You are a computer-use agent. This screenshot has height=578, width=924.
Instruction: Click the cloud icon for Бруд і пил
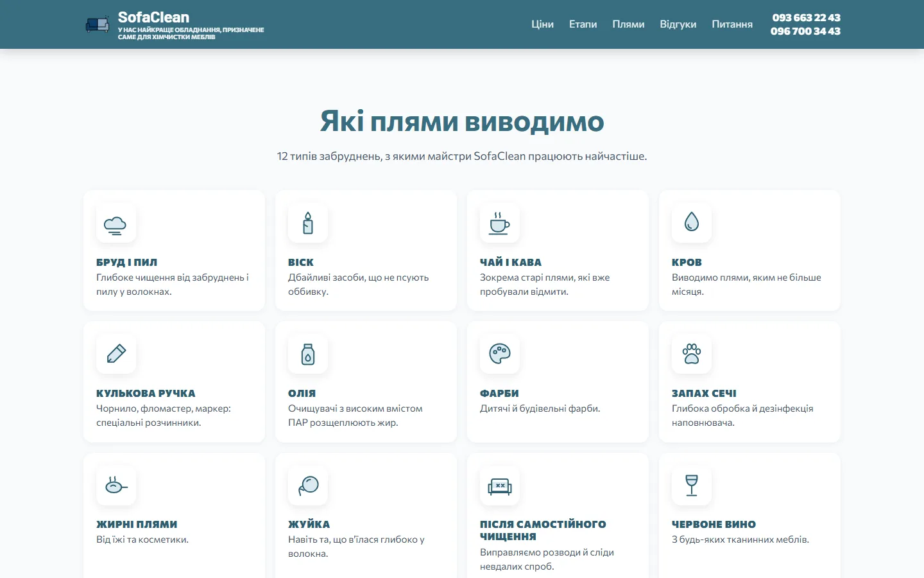coord(116,225)
